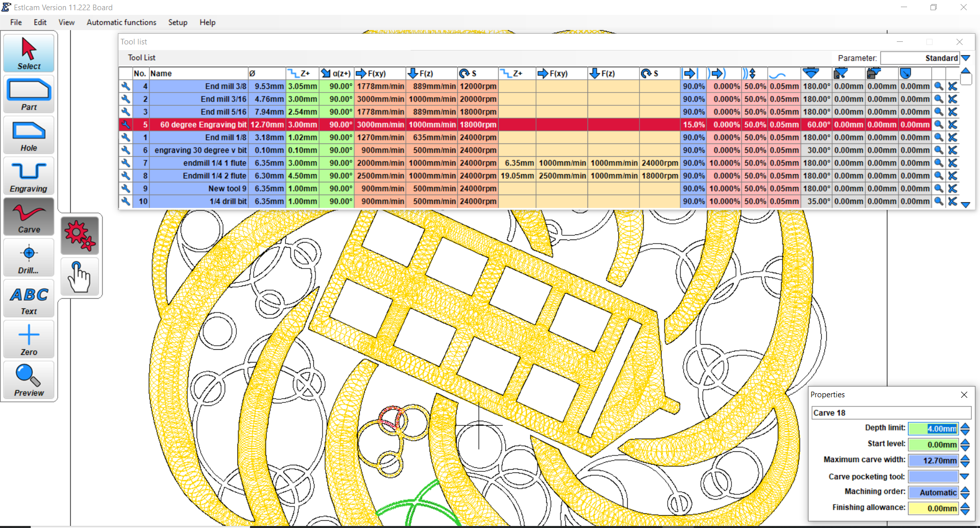
Task: Open the File menu
Action: (x=16, y=22)
